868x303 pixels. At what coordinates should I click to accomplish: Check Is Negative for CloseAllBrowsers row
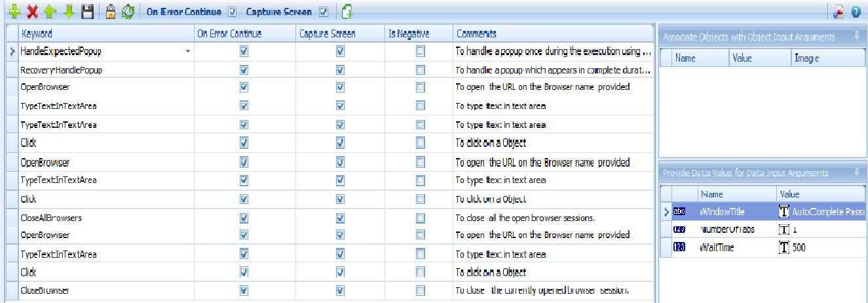click(x=420, y=218)
